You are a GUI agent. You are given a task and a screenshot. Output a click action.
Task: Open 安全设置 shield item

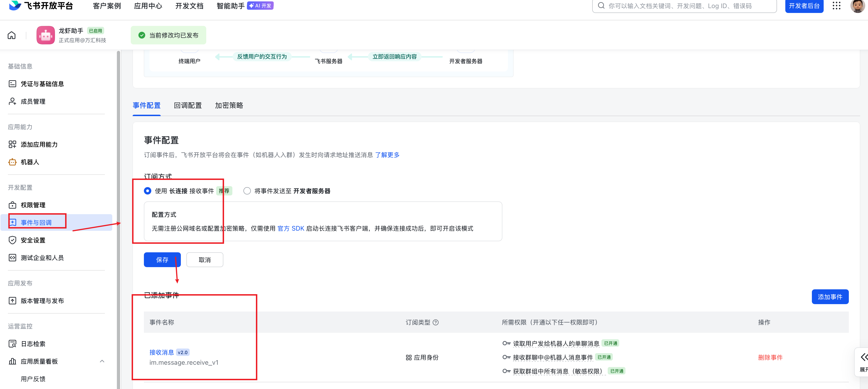[33, 240]
